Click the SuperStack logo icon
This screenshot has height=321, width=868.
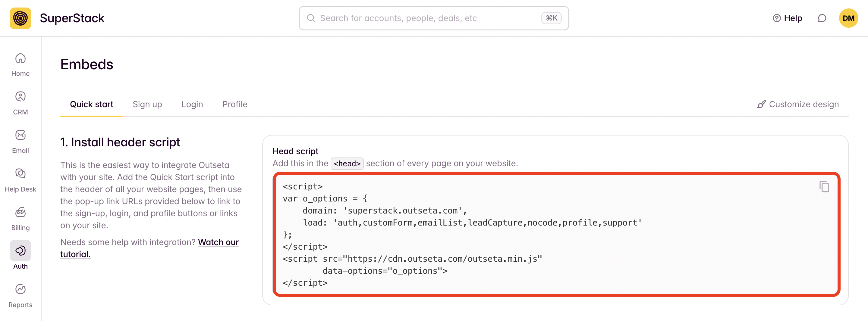[x=20, y=18]
